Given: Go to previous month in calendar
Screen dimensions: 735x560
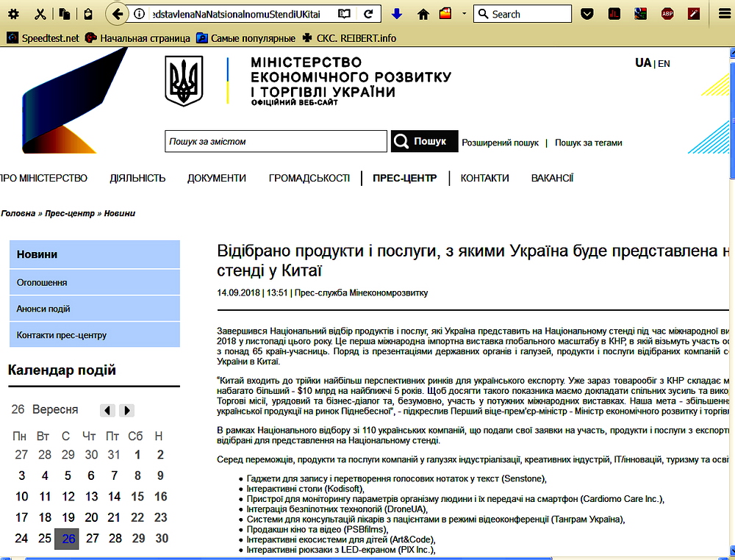Looking at the screenshot, I should point(107,411).
